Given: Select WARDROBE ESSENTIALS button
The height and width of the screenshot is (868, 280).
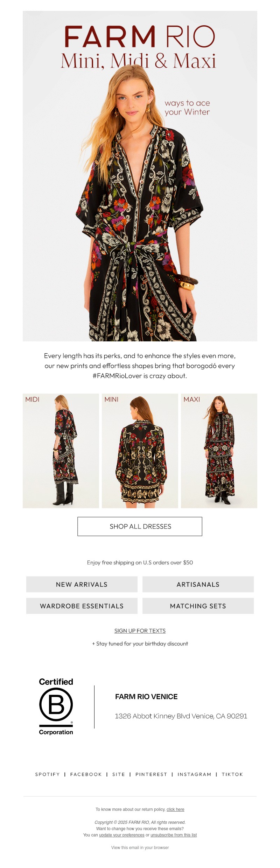Looking at the screenshot, I should pyautogui.click(x=82, y=606).
